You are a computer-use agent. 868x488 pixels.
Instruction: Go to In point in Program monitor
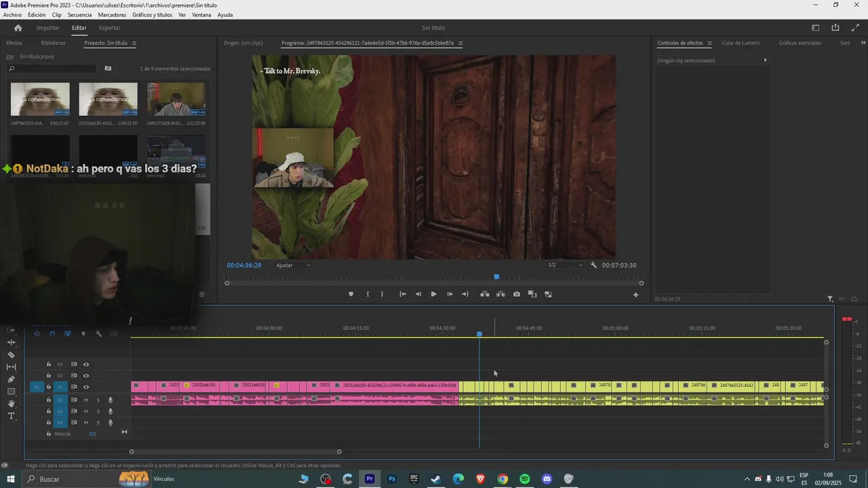(402, 294)
